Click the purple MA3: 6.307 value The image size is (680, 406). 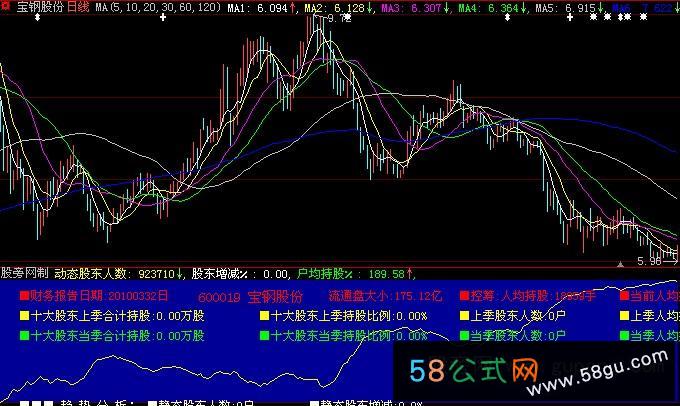coord(415,8)
